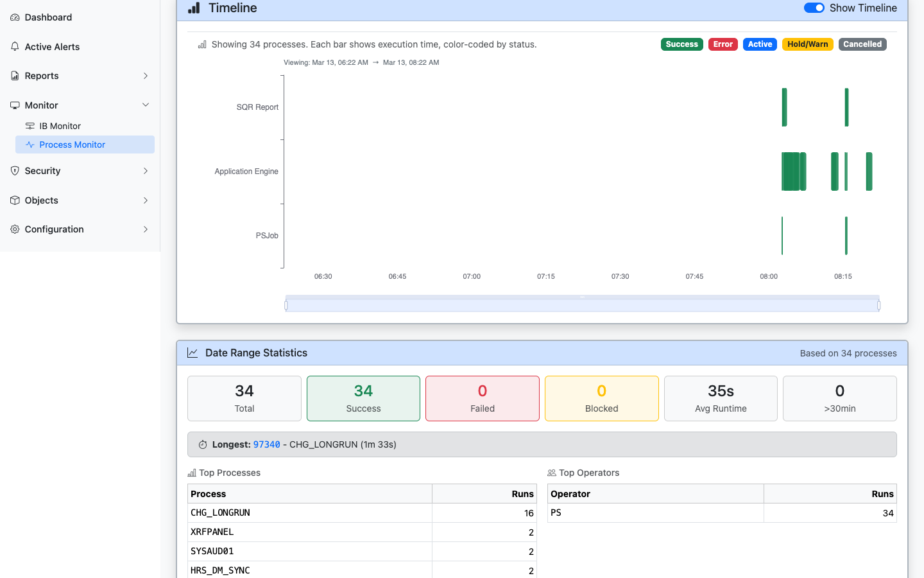Screen dimensions: 924x578
Task: Click the Active legend badge
Action: click(x=760, y=44)
